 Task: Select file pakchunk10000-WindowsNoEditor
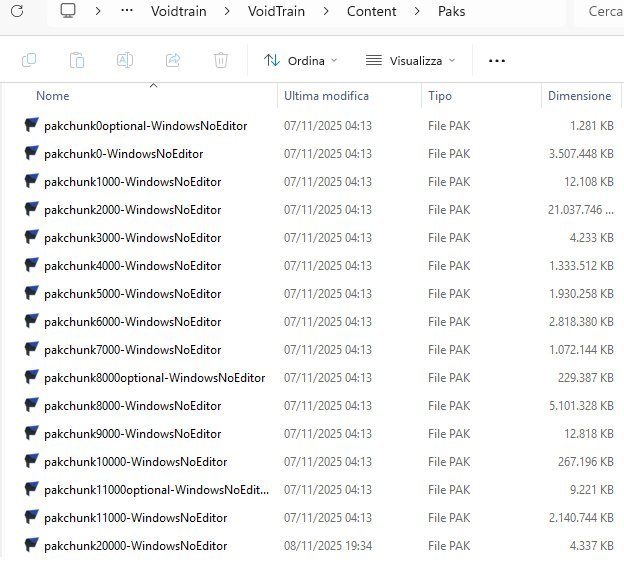click(x=135, y=461)
